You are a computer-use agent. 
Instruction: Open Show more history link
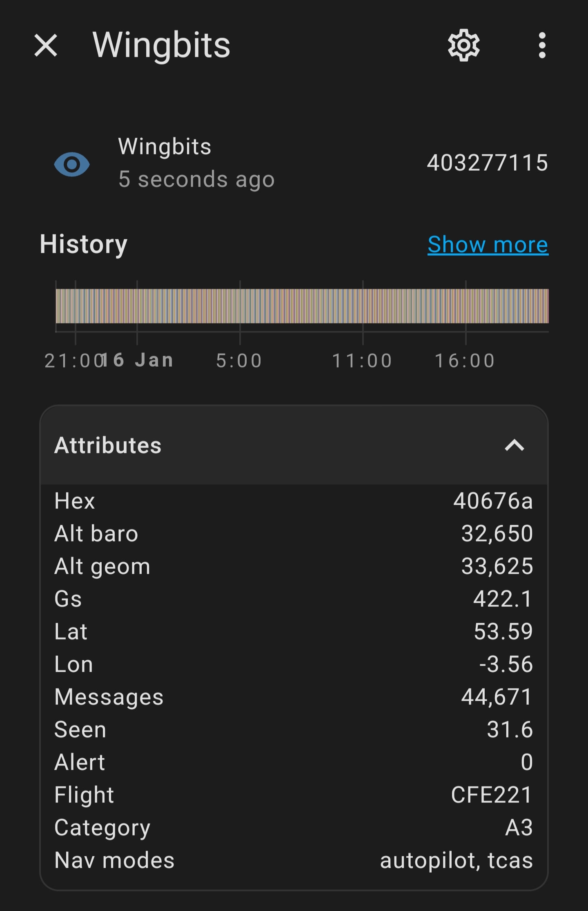click(488, 245)
